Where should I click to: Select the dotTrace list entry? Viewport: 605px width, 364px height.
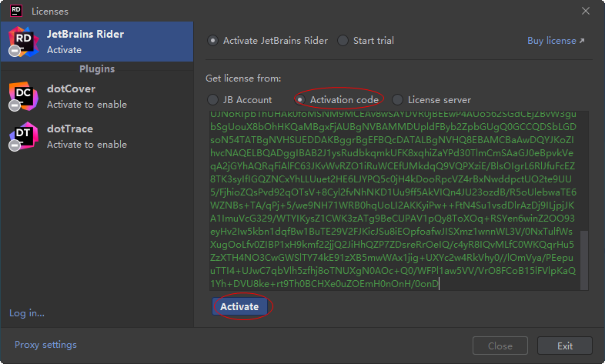tap(97, 136)
